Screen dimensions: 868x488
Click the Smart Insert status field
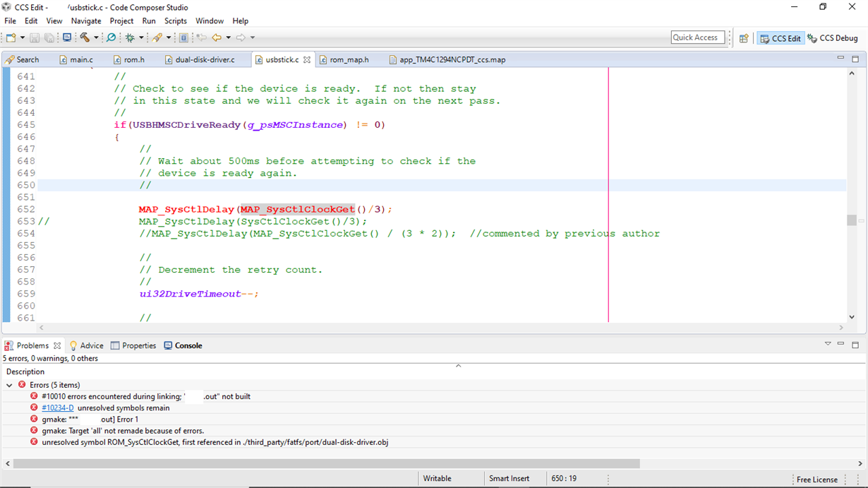[510, 478]
